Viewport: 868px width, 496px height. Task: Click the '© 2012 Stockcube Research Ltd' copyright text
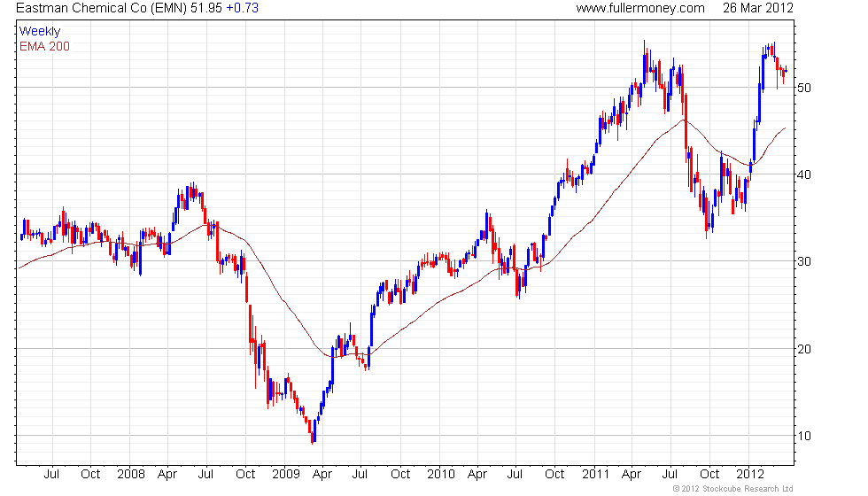point(733,489)
